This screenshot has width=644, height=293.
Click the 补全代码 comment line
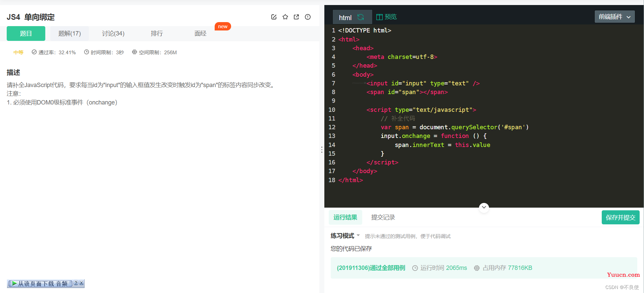[x=398, y=119]
